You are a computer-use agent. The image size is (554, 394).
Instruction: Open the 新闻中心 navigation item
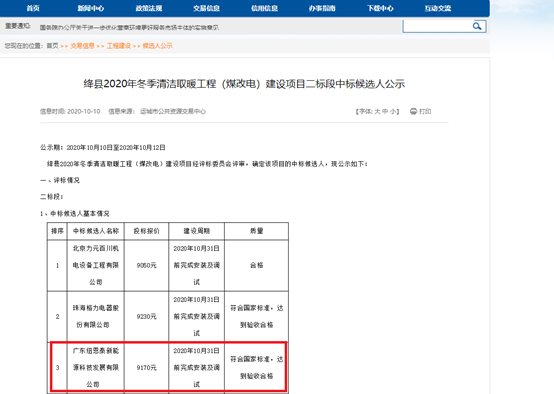[90, 8]
